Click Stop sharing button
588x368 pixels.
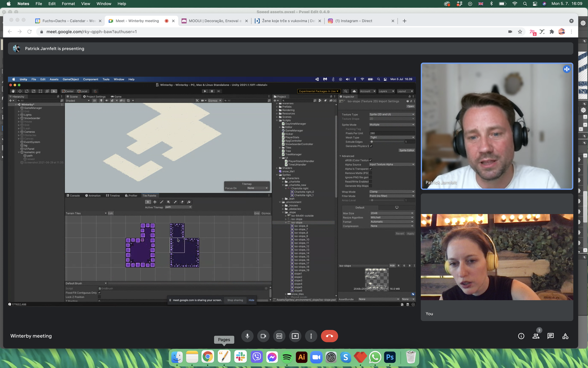tap(235, 300)
